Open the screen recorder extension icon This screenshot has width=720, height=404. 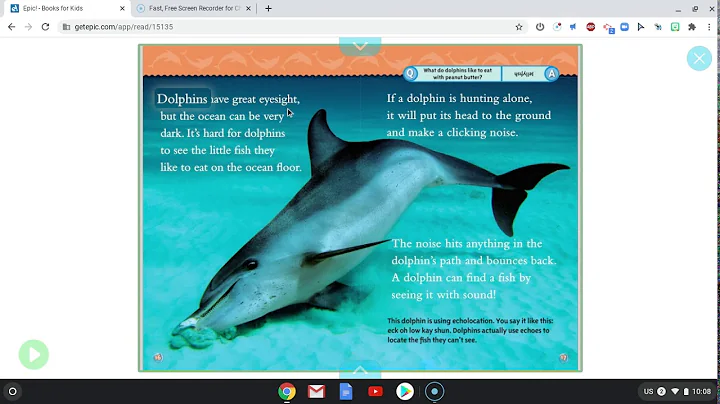pyautogui.click(x=557, y=27)
